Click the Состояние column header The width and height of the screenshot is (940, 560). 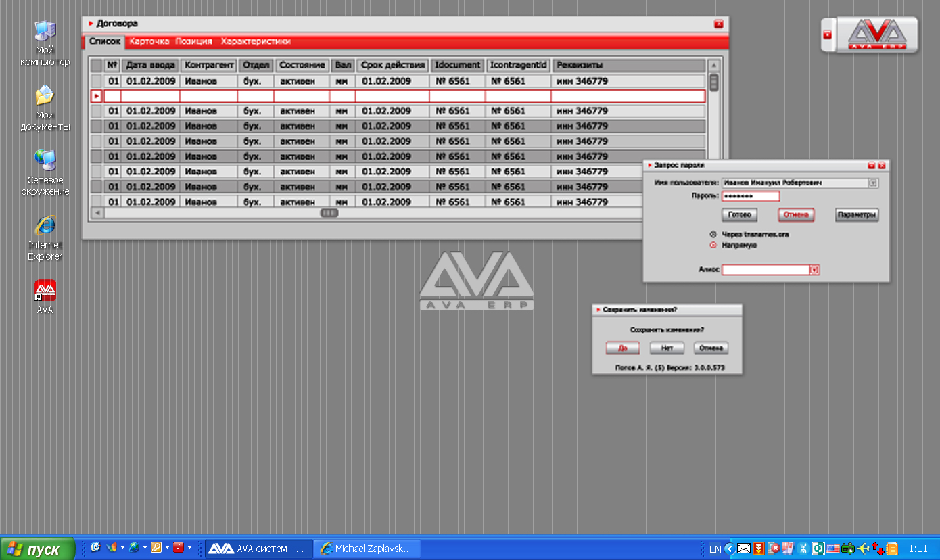302,66
